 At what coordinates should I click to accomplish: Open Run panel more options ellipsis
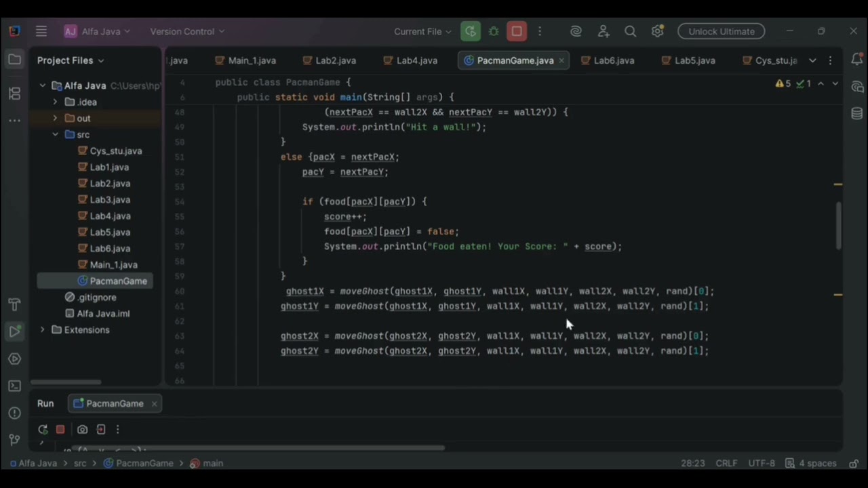117,429
